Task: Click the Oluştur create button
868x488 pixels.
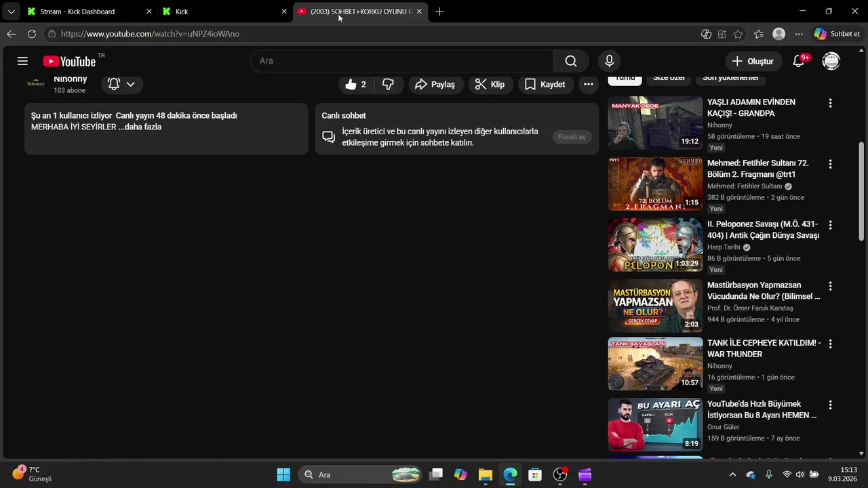Action: tap(753, 61)
